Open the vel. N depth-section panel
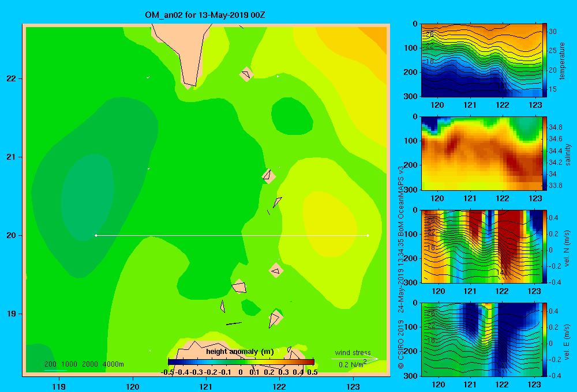Screen dimensions: 577x392 click(482, 246)
